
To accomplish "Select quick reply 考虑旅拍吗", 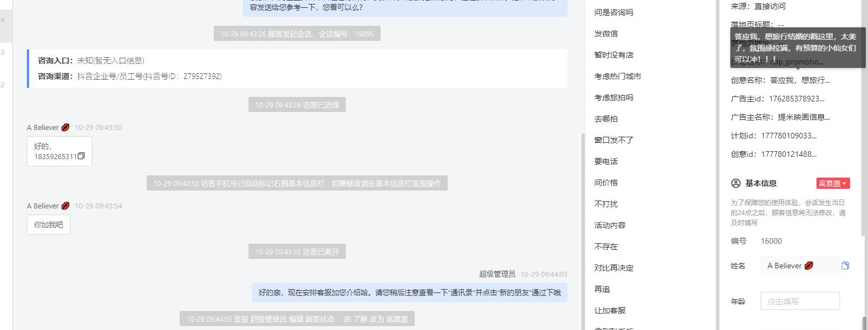I will tap(614, 97).
